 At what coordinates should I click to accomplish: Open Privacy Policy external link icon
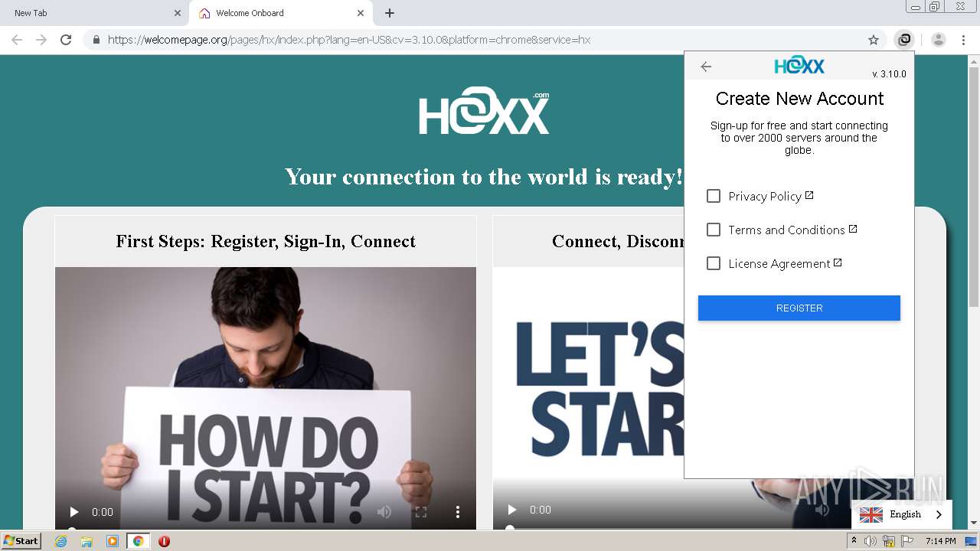pos(809,195)
